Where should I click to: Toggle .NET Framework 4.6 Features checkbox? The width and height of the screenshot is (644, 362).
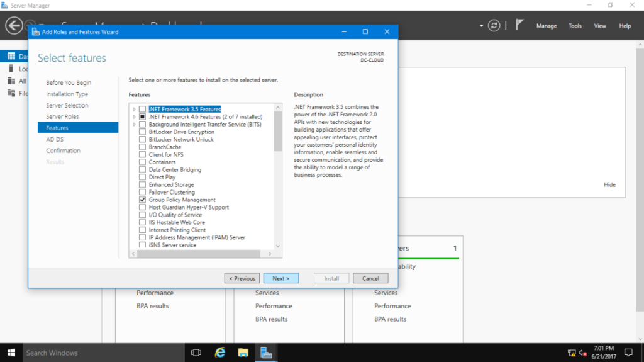pyautogui.click(x=143, y=117)
